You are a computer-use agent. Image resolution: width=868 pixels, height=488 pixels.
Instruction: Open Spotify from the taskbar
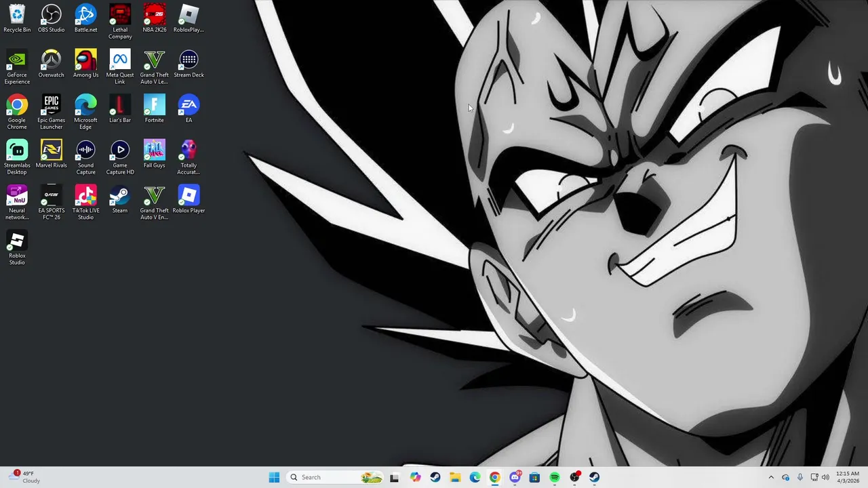[555, 477]
